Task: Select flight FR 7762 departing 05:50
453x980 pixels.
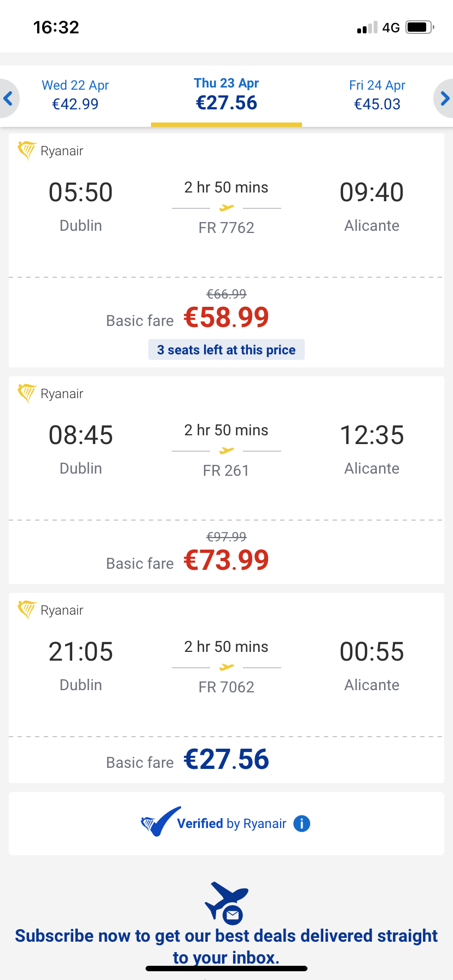Action: coord(226,208)
